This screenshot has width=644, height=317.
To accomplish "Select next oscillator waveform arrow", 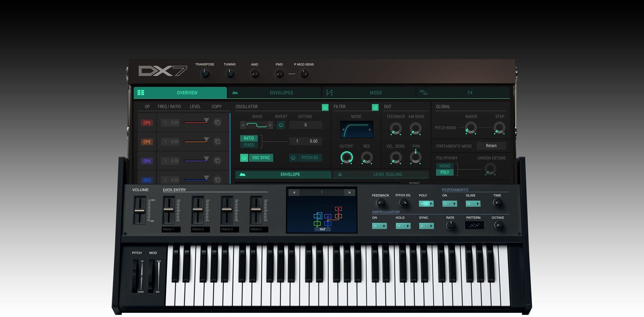I will [x=270, y=125].
